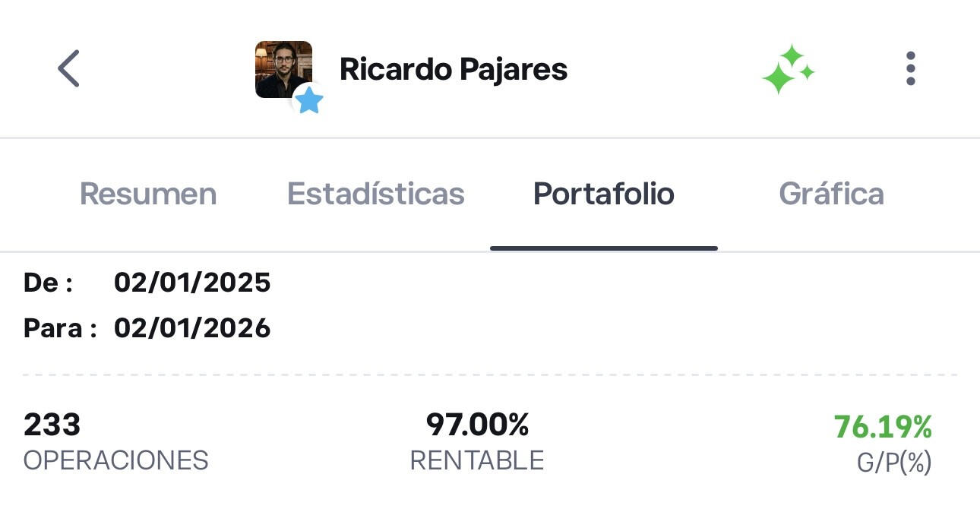980x531 pixels.
Task: Tap the "Para :" date label
Action: (60, 329)
